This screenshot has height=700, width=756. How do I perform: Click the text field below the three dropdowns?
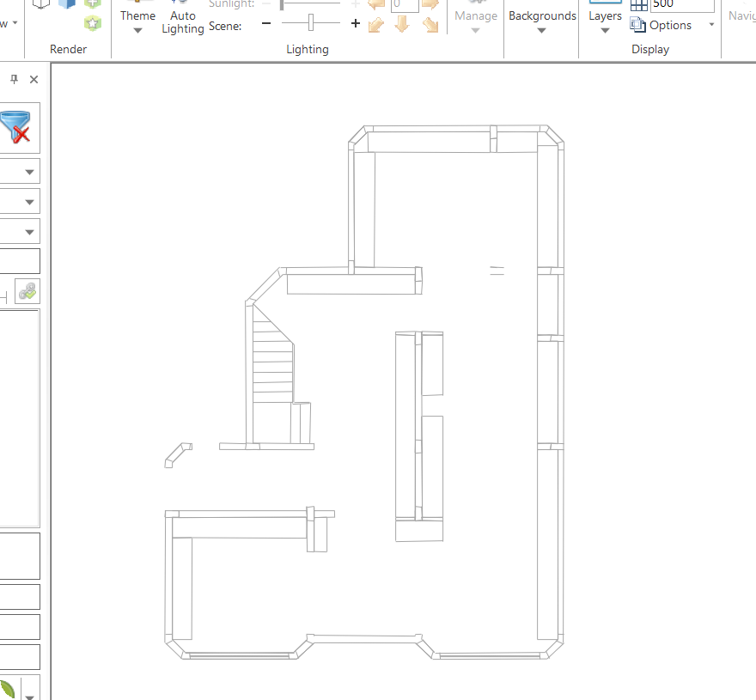tap(20, 261)
